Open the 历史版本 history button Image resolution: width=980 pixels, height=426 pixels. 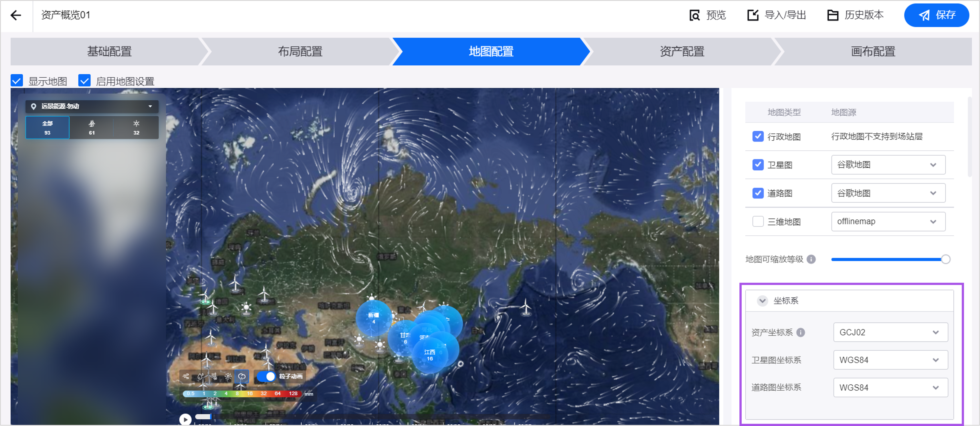pos(855,15)
